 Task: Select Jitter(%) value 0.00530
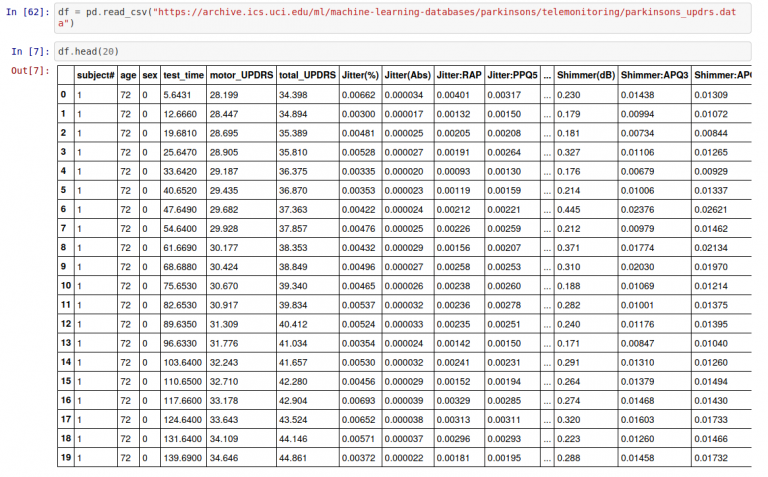[358, 362]
